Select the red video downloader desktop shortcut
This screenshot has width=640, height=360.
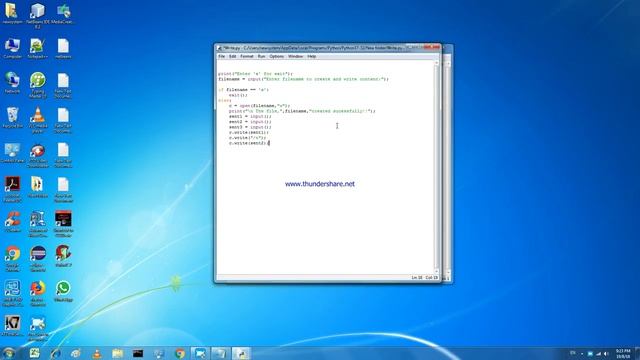point(38,155)
